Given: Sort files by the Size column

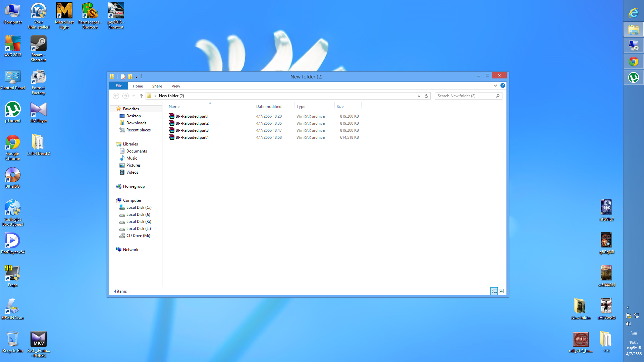Looking at the screenshot, I should [340, 107].
